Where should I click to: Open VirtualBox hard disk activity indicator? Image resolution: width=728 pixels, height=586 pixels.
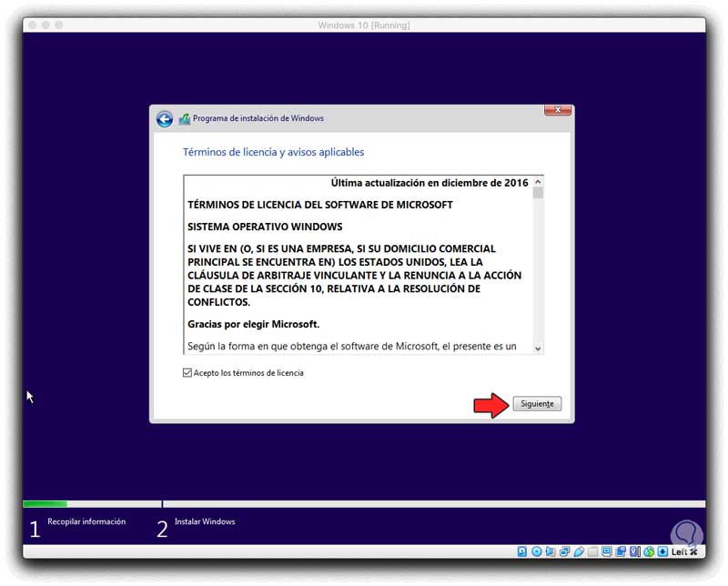tap(521, 551)
